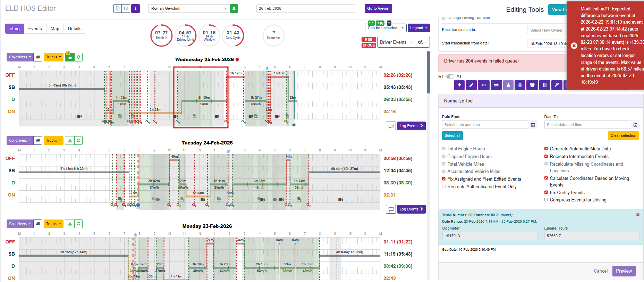Select the group users editing tool
The image size is (644, 282).
532,85
